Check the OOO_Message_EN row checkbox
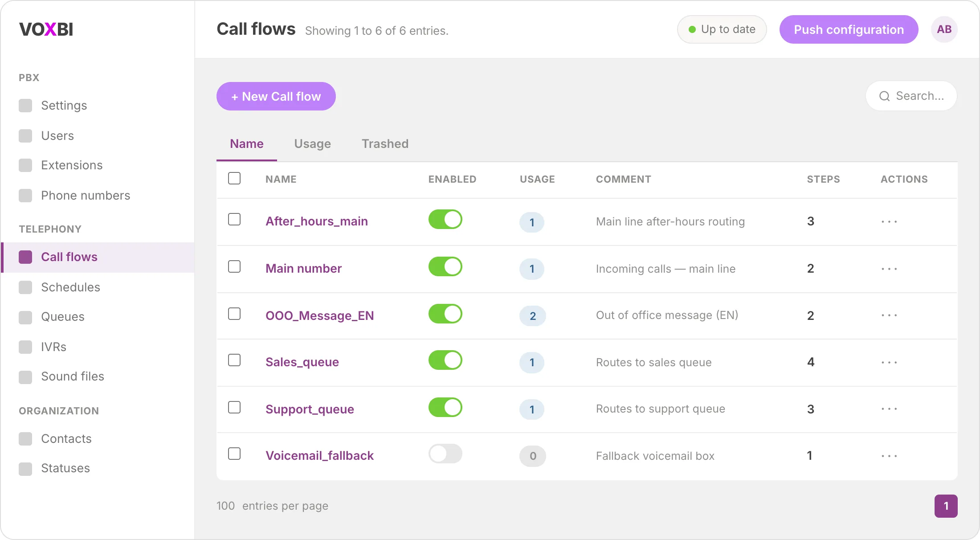980x540 pixels. (234, 314)
